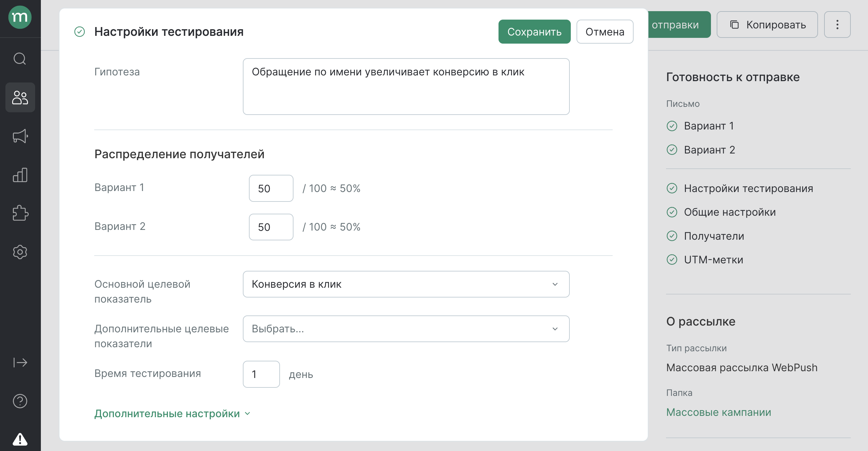Click the Массовая рассылка WebPush text

(742, 367)
